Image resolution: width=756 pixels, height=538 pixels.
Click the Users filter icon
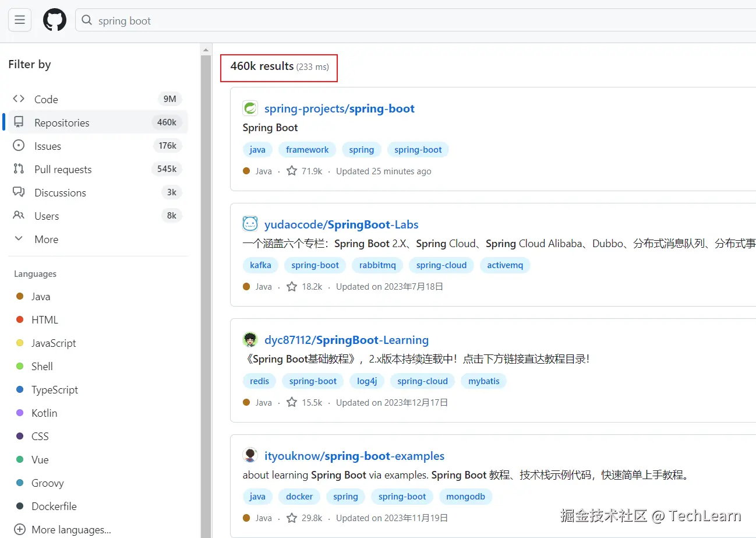19,216
